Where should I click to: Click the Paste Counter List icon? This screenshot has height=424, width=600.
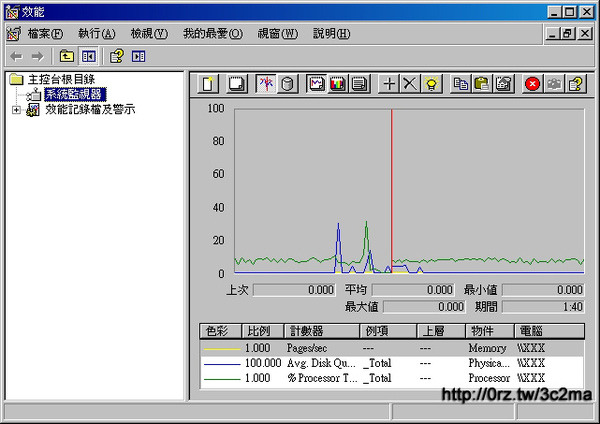tap(482, 84)
